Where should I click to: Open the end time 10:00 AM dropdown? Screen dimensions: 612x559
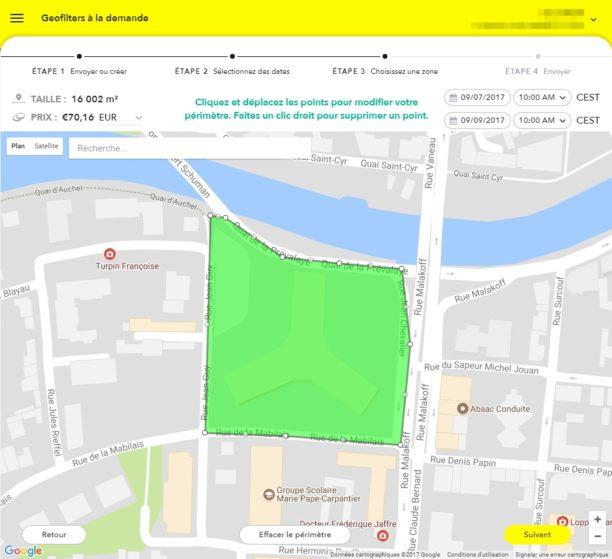click(542, 120)
